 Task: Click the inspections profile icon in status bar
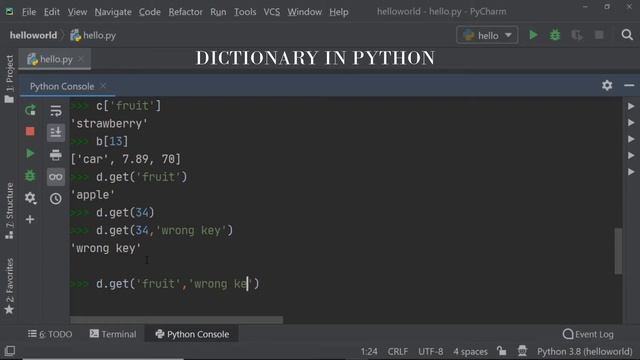click(x=522, y=351)
